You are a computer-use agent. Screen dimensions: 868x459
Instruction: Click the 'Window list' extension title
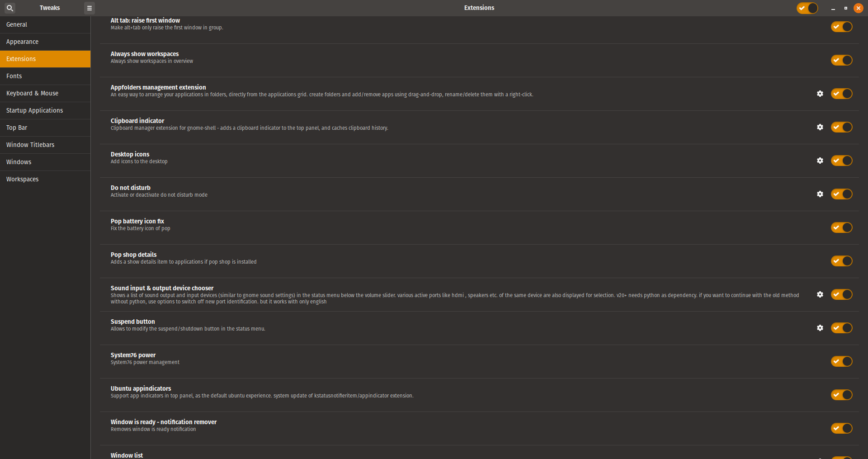point(127,455)
